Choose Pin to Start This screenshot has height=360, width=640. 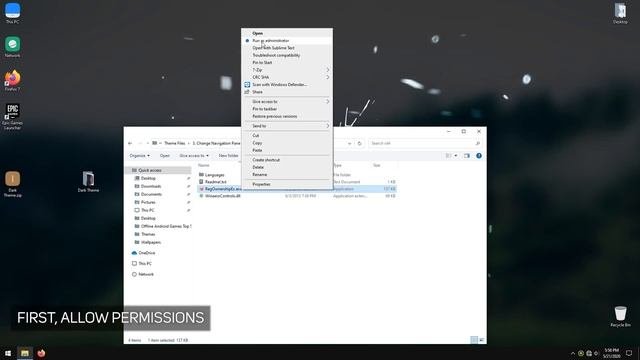[287, 62]
